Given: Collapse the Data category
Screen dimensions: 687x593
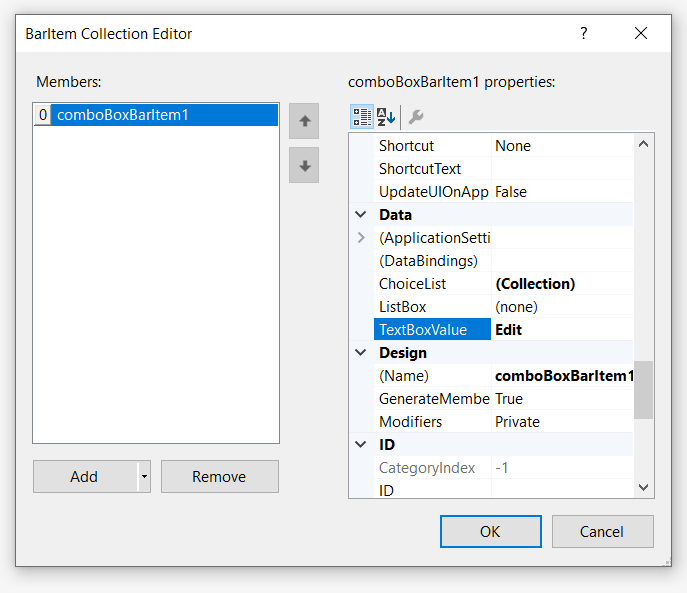Looking at the screenshot, I should point(361,215).
